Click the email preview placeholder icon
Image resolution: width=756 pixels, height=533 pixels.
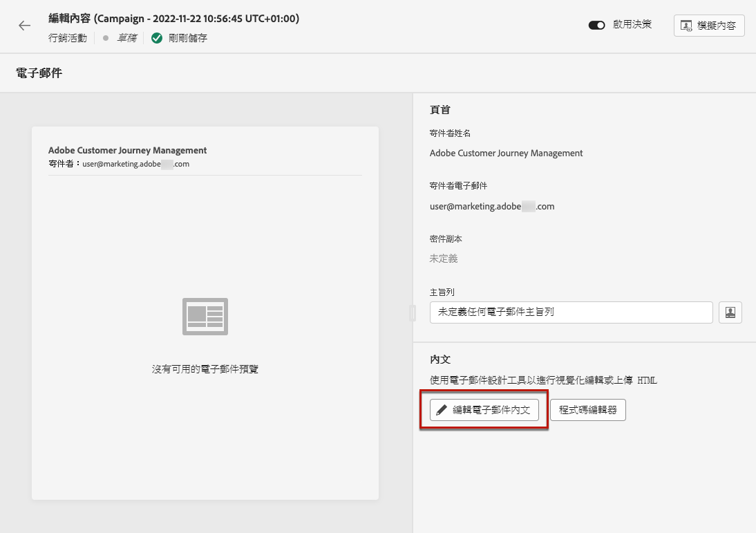coord(205,317)
